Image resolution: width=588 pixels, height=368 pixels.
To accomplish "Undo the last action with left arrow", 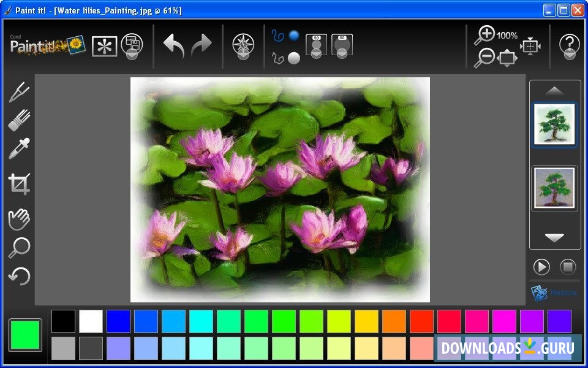I will click(x=174, y=46).
